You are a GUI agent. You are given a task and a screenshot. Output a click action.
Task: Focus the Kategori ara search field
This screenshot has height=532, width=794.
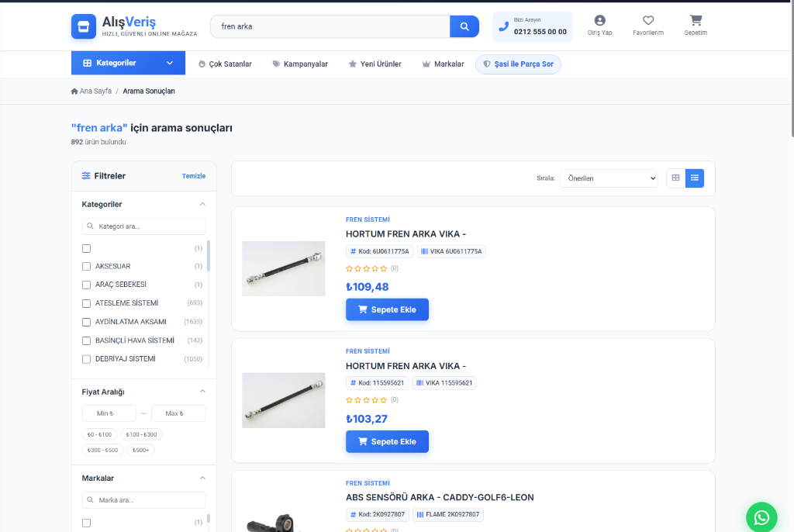click(x=144, y=226)
